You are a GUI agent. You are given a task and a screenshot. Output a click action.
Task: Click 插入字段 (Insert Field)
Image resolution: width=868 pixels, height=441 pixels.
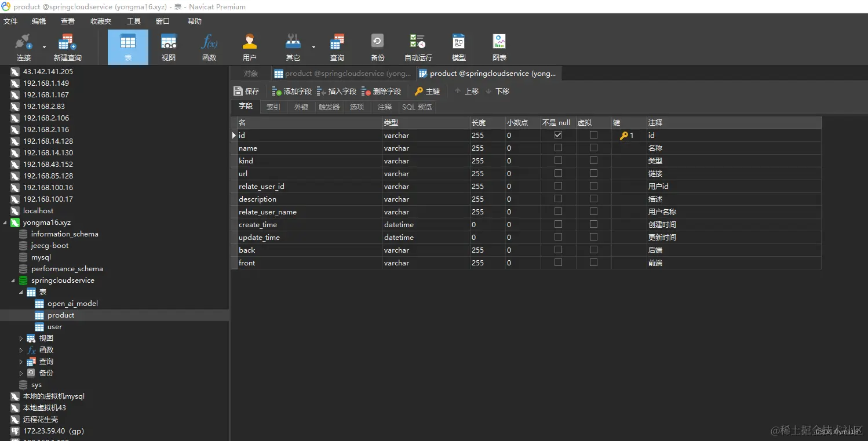(x=337, y=91)
